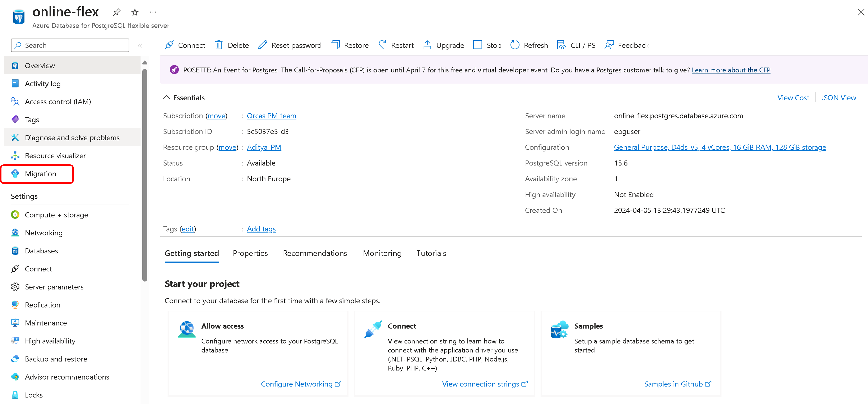
Task: Click the Restore icon in toolbar
Action: click(335, 45)
